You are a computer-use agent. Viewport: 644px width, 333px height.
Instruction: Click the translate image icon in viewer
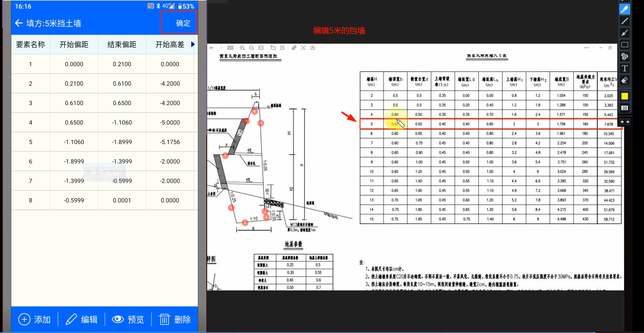pyautogui.click(x=294, y=48)
